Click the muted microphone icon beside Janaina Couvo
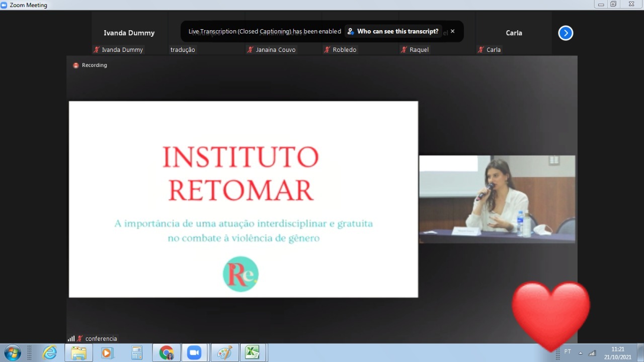 [x=250, y=49]
